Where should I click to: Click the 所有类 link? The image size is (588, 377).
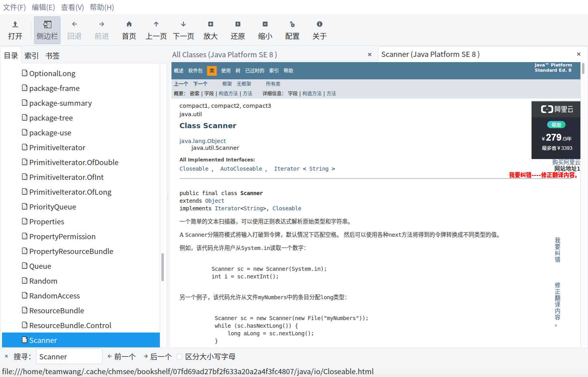click(x=273, y=84)
